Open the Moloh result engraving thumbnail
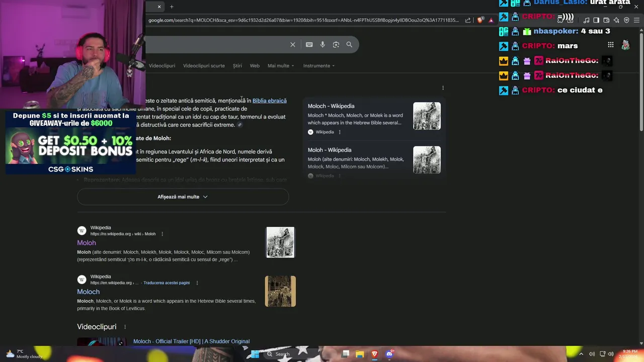The image size is (644, 362). pos(280,242)
